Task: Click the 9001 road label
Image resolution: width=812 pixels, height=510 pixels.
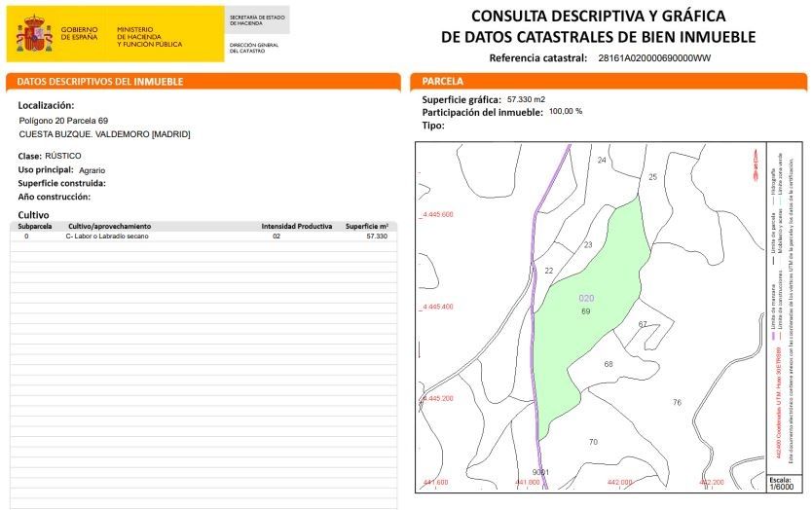Action: tap(540, 472)
